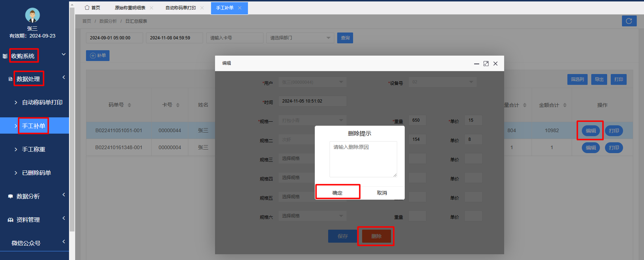Open the 规格六 dropdown
The image size is (644, 260).
click(312, 216)
